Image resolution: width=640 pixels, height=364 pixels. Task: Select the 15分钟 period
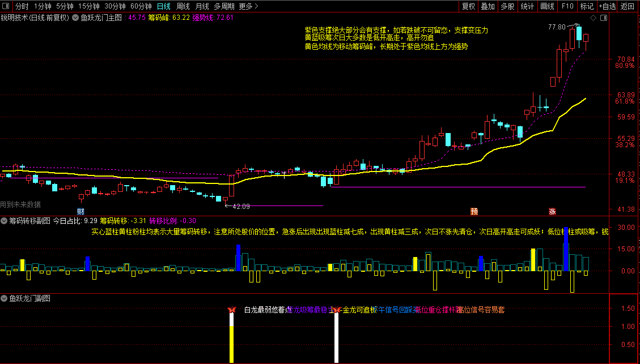coord(89,6)
